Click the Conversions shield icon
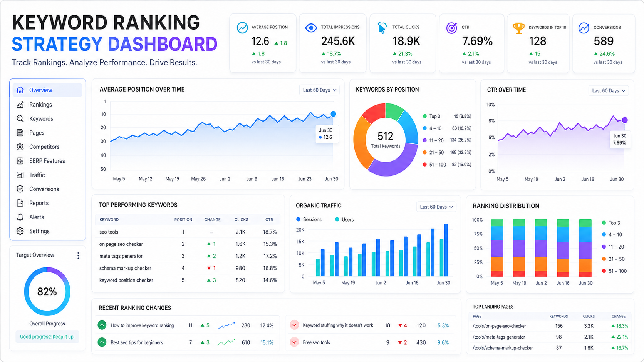644x362 pixels. coord(20,189)
